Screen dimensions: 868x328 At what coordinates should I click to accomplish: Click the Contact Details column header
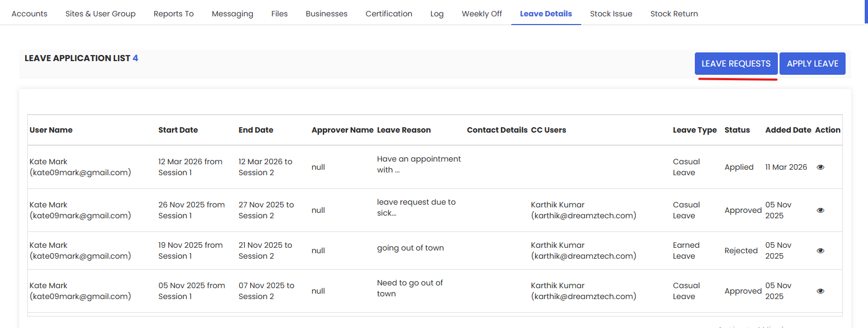[x=497, y=130]
